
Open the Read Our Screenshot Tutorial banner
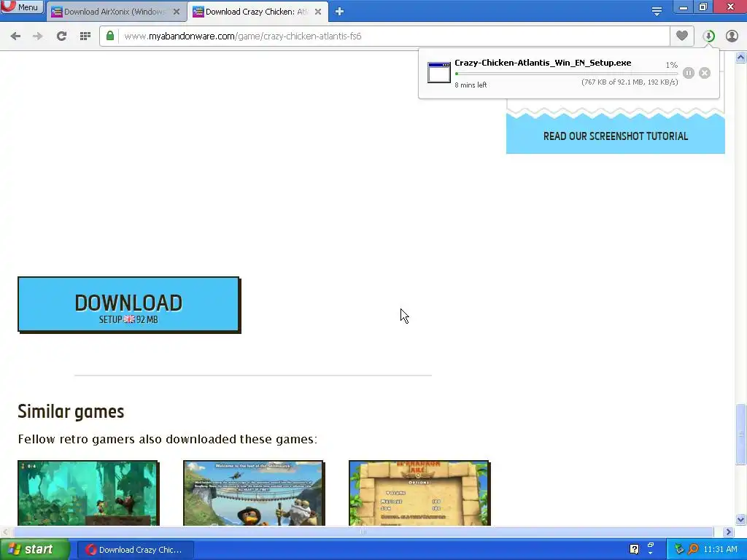(616, 136)
